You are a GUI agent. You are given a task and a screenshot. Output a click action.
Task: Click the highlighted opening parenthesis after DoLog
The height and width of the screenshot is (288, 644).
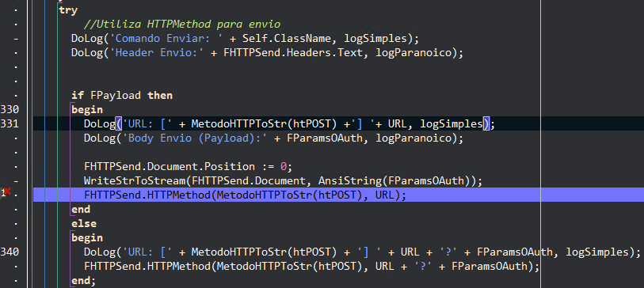click(x=119, y=124)
